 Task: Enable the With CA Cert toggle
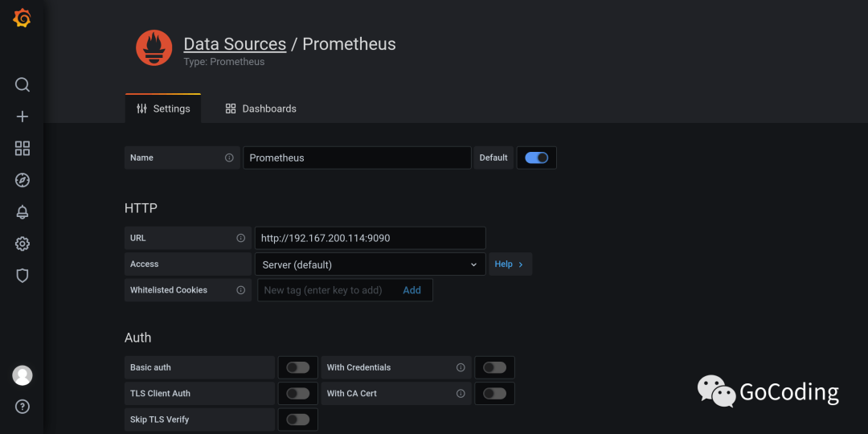494,394
